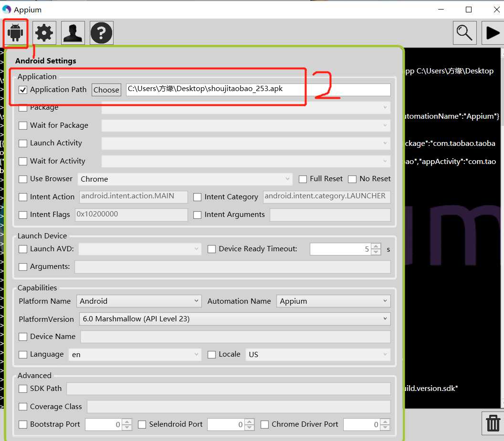Image resolution: width=504 pixels, height=441 pixels.
Task: Click the SDK Path text field
Action: (229, 389)
